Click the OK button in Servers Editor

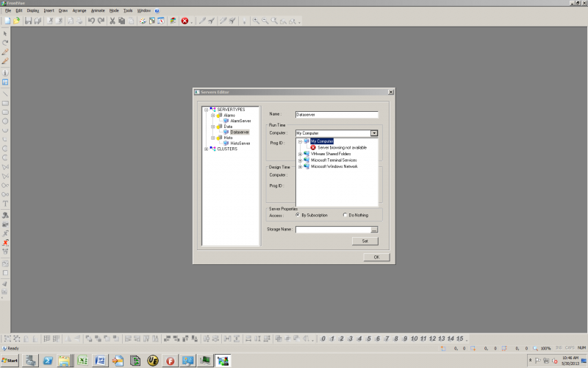pyautogui.click(x=376, y=257)
